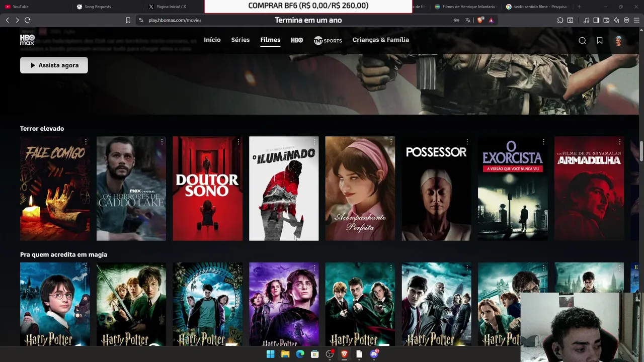
Task: Open Leo AI sparkle icon
Action: point(616,20)
